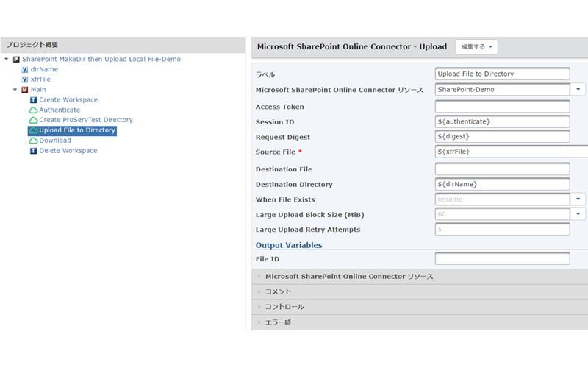Collapse the SharePoint MakeDir project tree node
Screen dimensions: 588x368
(7, 59)
